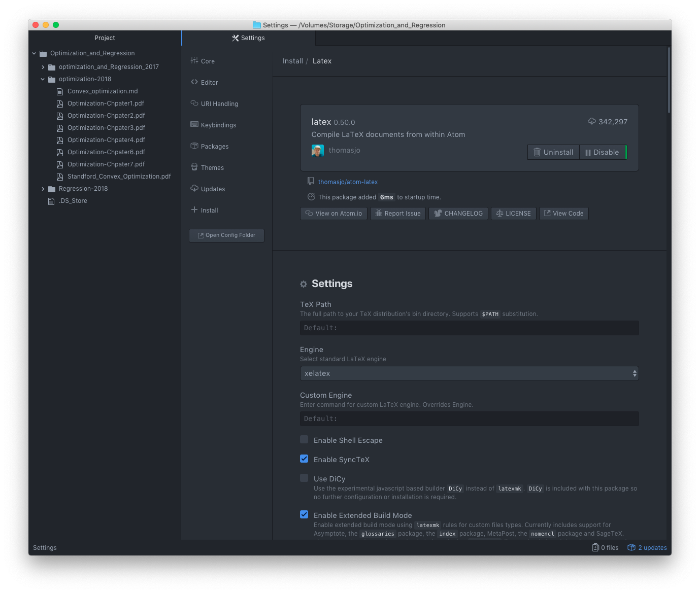This screenshot has width=700, height=593.
Task: Tick the Use DiCy checkbox
Action: click(x=304, y=478)
